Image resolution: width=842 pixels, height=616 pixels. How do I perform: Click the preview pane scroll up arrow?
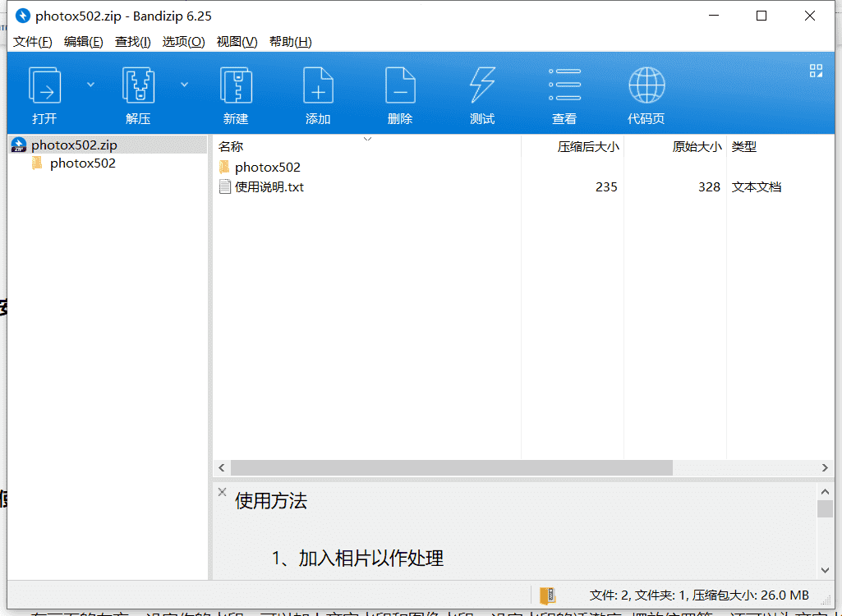click(825, 491)
